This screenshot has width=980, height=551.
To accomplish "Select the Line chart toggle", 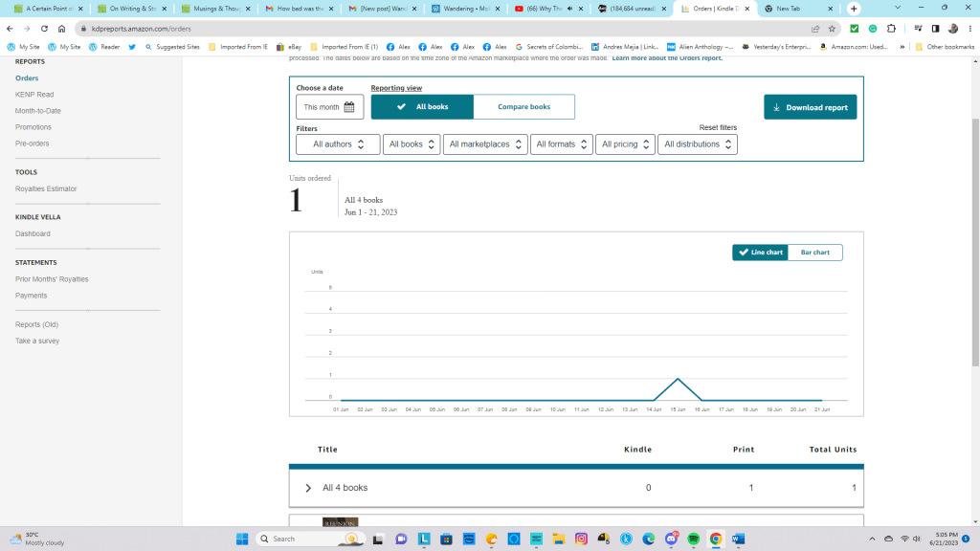I will pos(760,253).
